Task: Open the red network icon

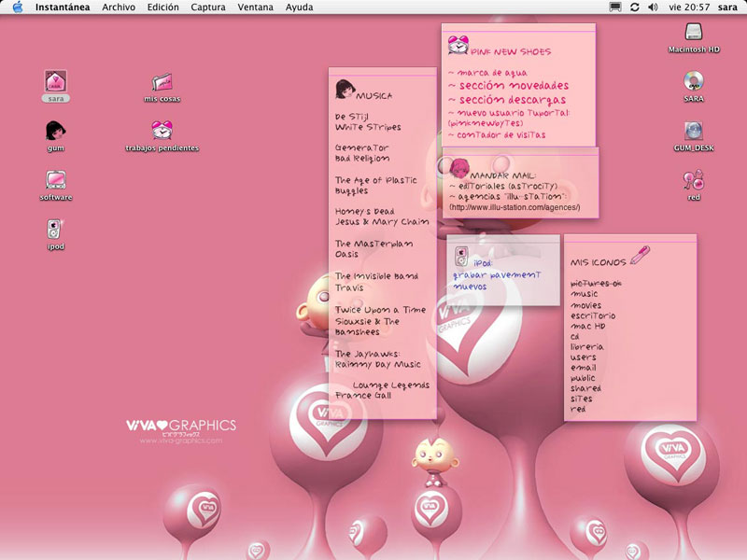Action: click(694, 179)
